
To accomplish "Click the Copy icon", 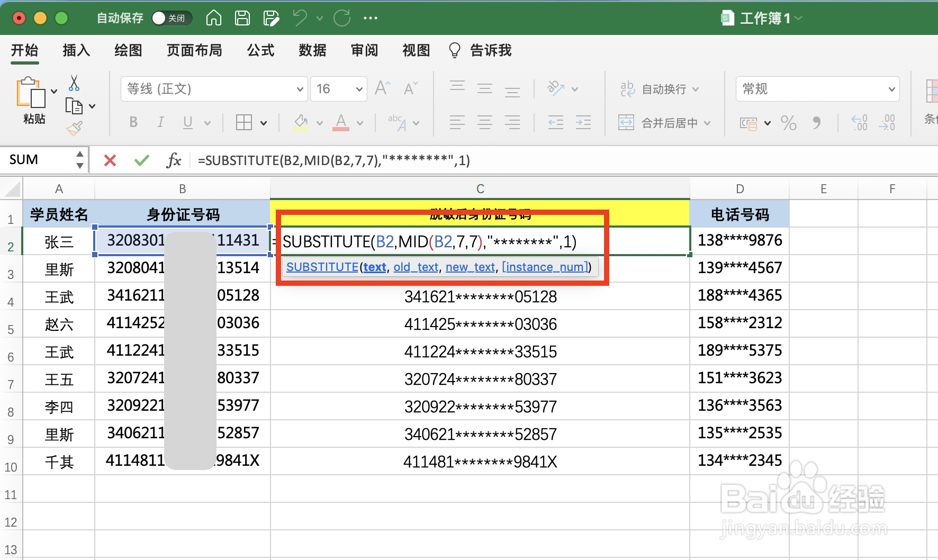I will (74, 106).
